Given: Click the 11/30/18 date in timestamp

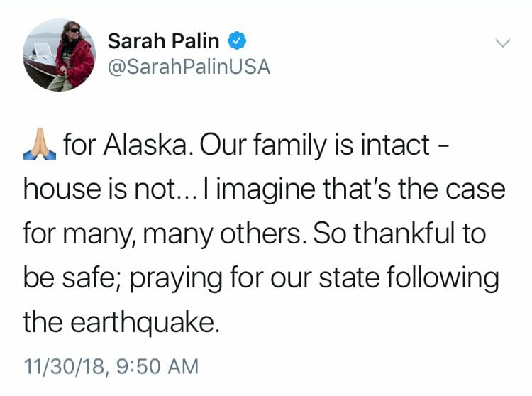Looking at the screenshot, I should pos(64,366).
